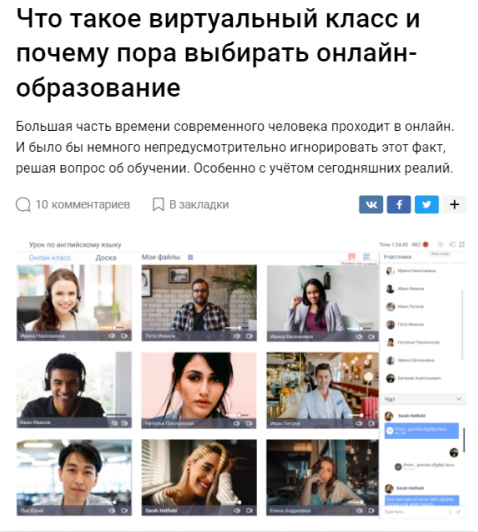Toggle speaker on Sarah Hetfield's video tile
478x532 pixels.
click(x=237, y=510)
